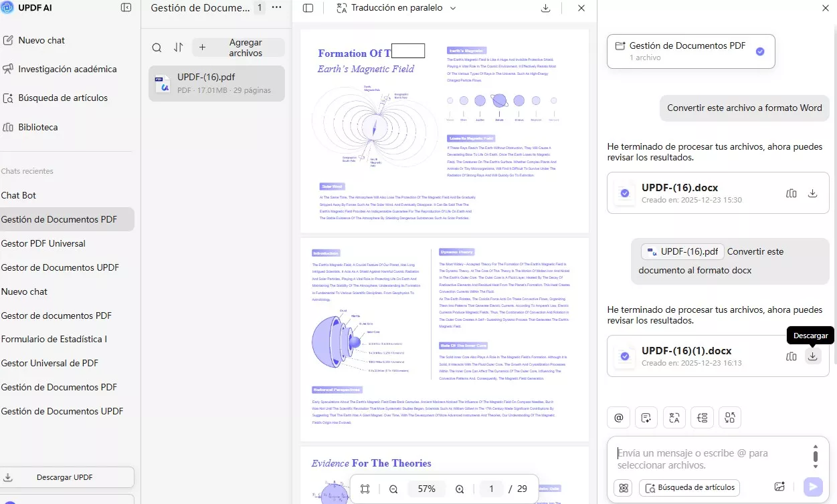837x504 pixels.
Task: Click the UPDF-(16).pdf chip in message
Action: click(x=682, y=251)
